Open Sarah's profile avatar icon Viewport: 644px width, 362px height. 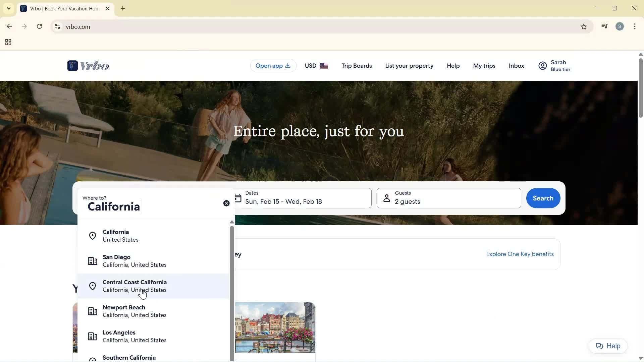point(542,66)
